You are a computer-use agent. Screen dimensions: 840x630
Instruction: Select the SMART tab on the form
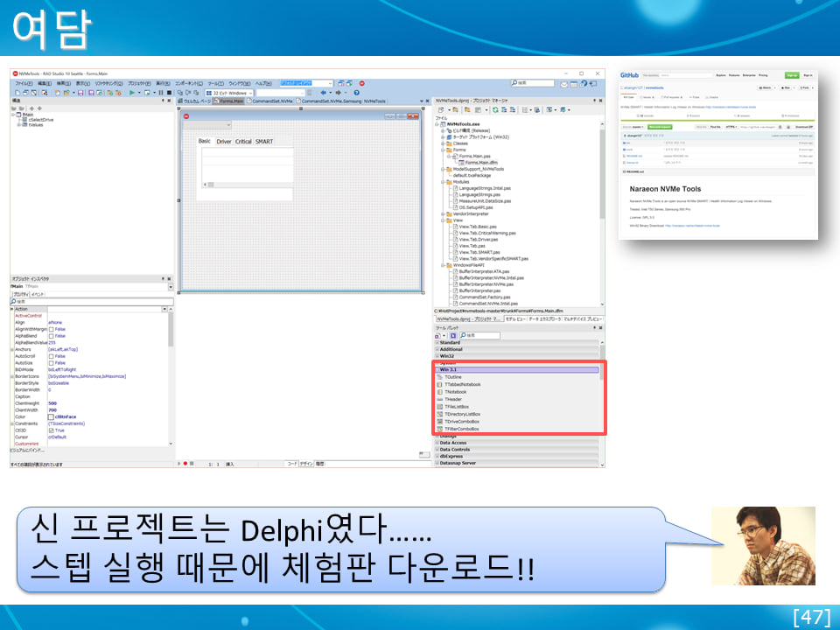[x=263, y=142]
